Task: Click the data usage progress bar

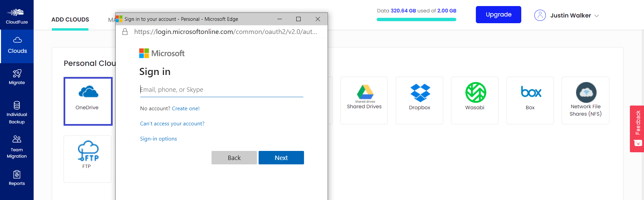Action: [416, 19]
